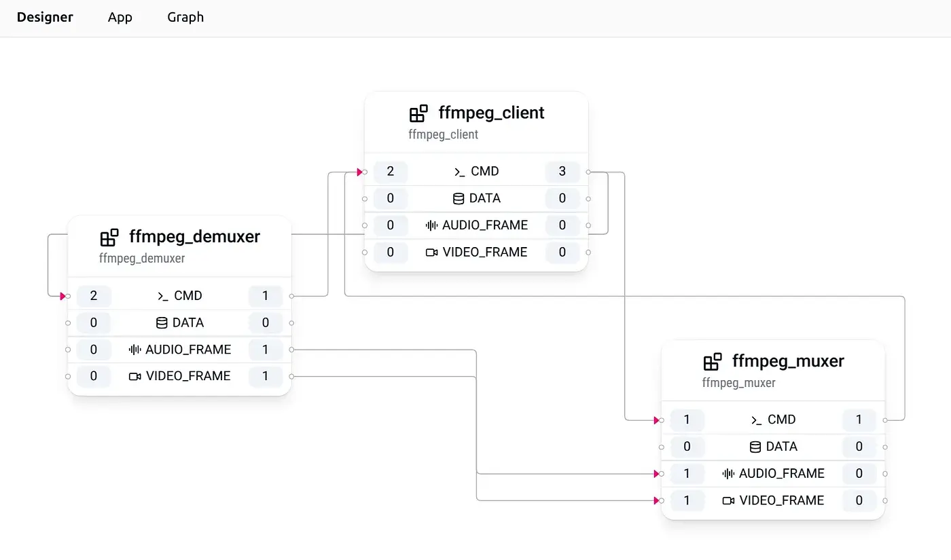This screenshot has width=951, height=560.
Task: Switch to the App tab
Action: (120, 18)
